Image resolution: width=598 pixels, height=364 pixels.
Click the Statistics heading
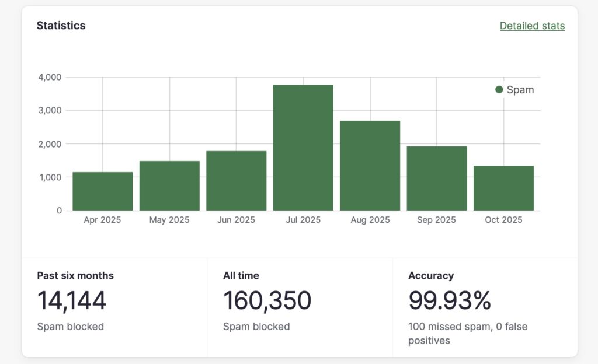tap(61, 26)
